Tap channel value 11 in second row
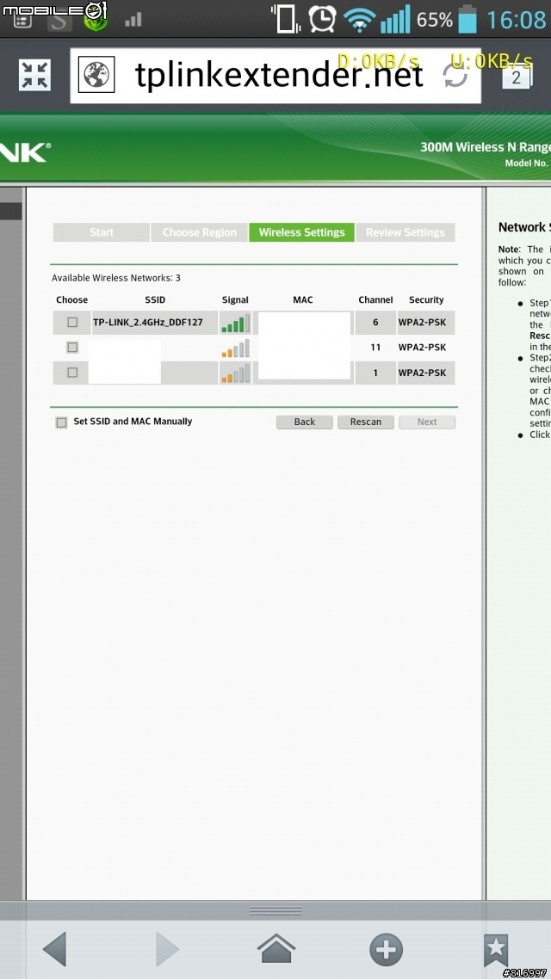The height and width of the screenshot is (980, 551). click(x=375, y=348)
